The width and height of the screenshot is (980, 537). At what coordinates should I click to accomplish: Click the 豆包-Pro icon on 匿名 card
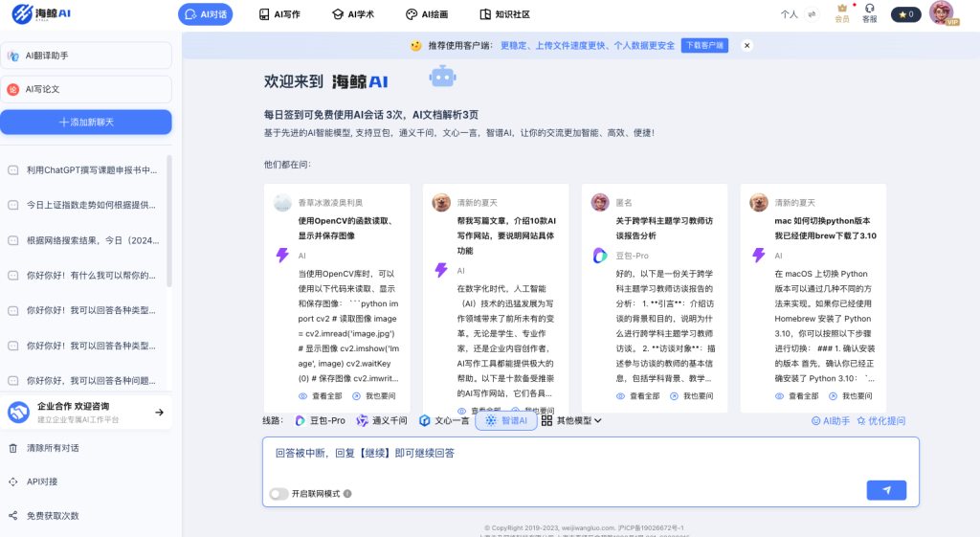[x=600, y=255]
